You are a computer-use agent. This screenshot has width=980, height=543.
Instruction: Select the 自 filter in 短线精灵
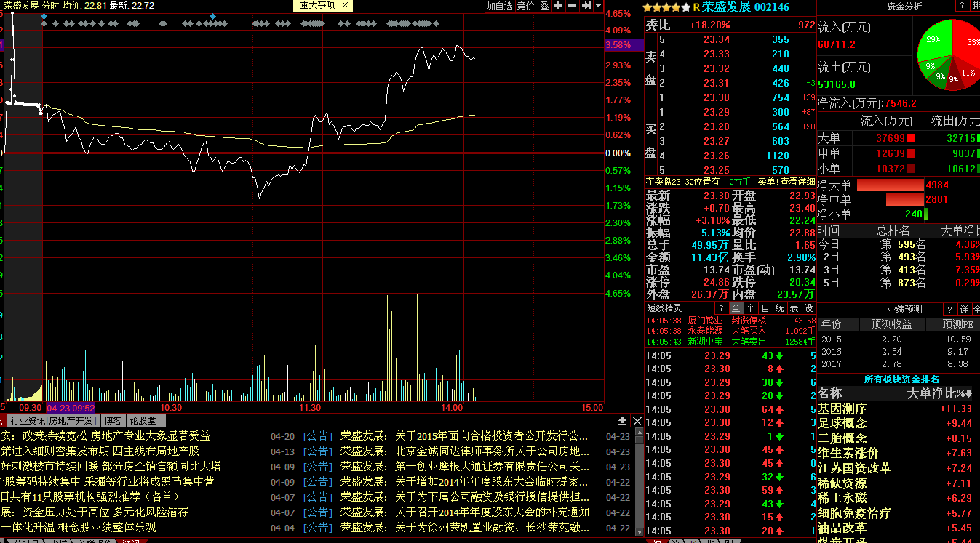point(765,308)
